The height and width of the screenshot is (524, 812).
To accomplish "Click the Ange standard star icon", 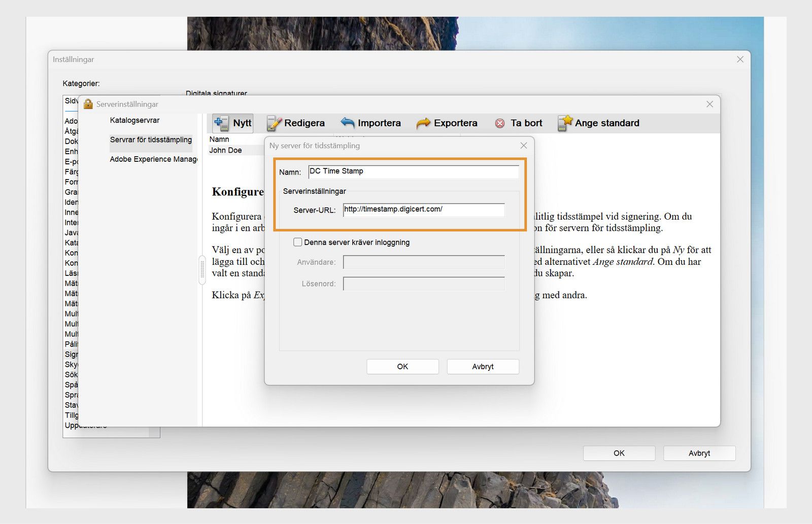I will [566, 122].
